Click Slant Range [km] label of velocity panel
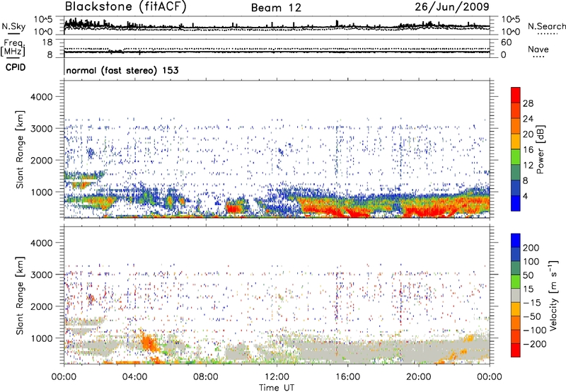This screenshot has height=392, width=566. pyautogui.click(x=20, y=296)
